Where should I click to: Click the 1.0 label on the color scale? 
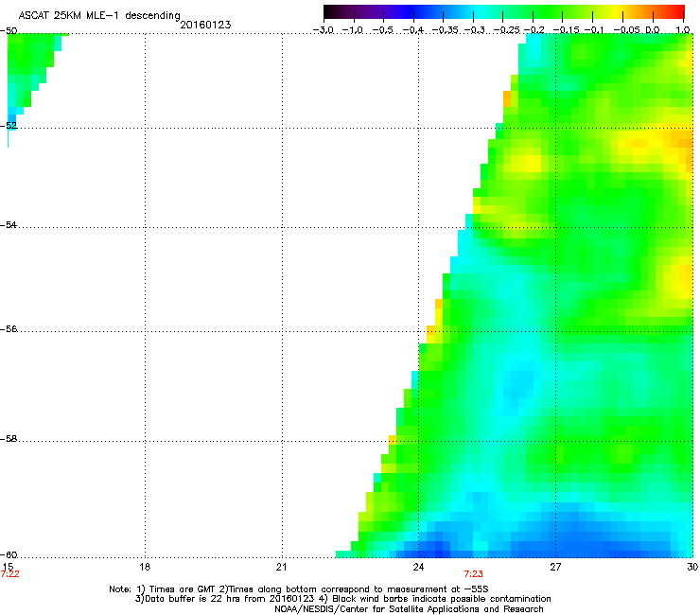tap(683, 30)
